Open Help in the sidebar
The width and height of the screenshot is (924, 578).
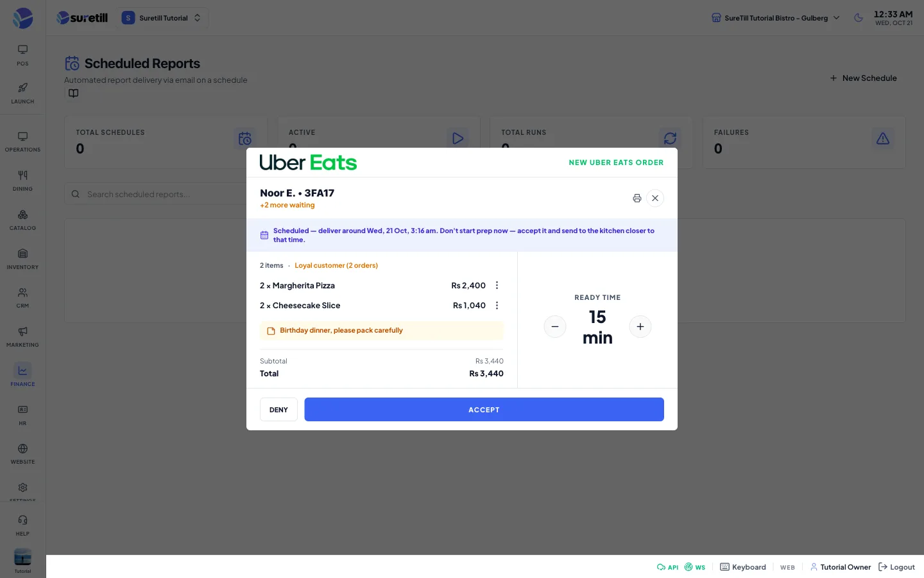click(22, 525)
